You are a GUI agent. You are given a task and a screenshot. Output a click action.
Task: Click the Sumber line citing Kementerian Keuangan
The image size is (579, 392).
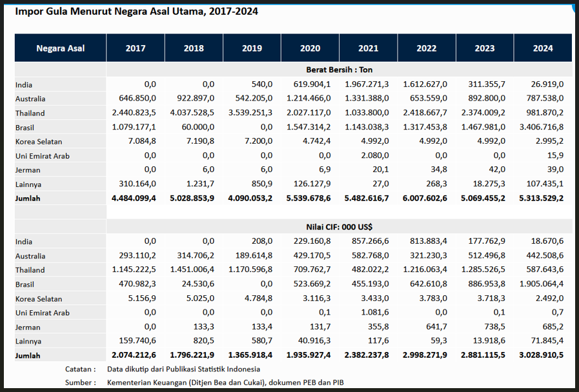225,383
